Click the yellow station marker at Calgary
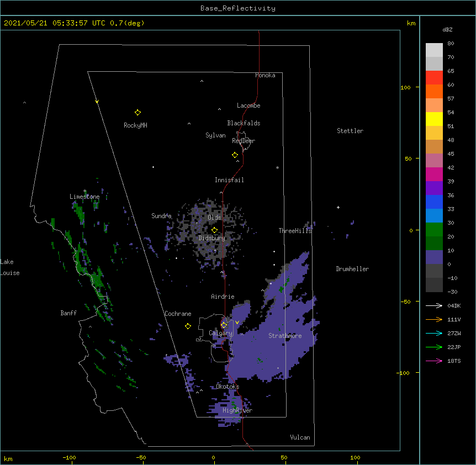 click(x=224, y=325)
